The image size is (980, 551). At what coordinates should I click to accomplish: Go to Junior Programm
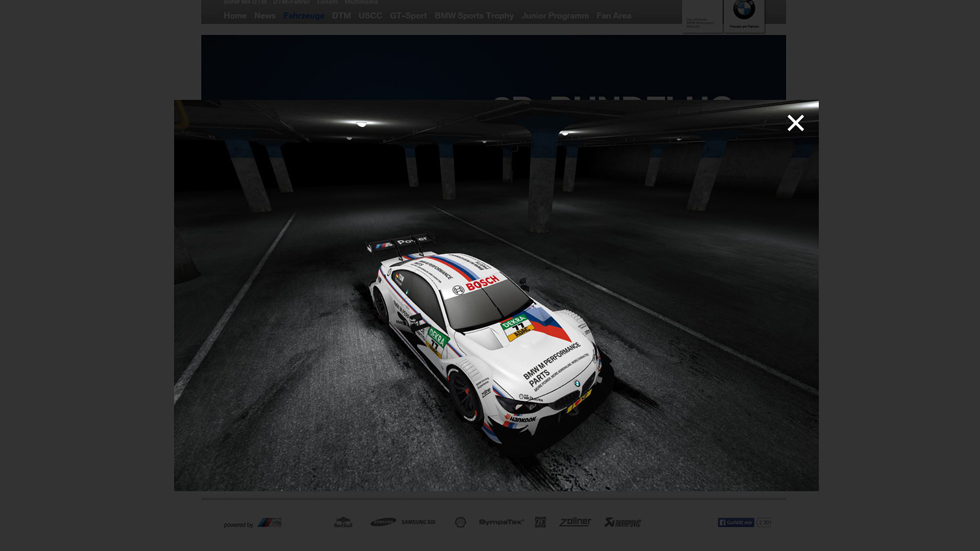click(555, 16)
